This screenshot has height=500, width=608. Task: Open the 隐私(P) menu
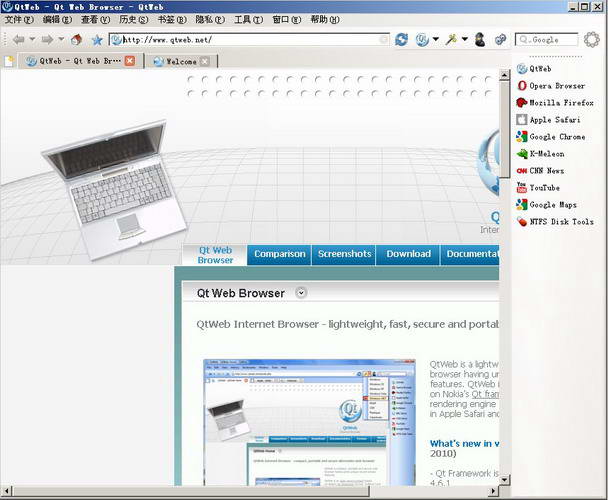coord(210,19)
